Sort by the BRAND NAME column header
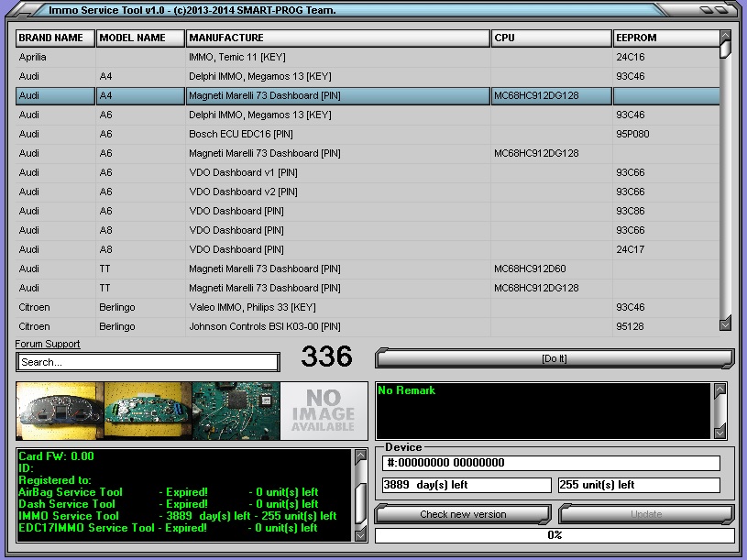 point(55,38)
